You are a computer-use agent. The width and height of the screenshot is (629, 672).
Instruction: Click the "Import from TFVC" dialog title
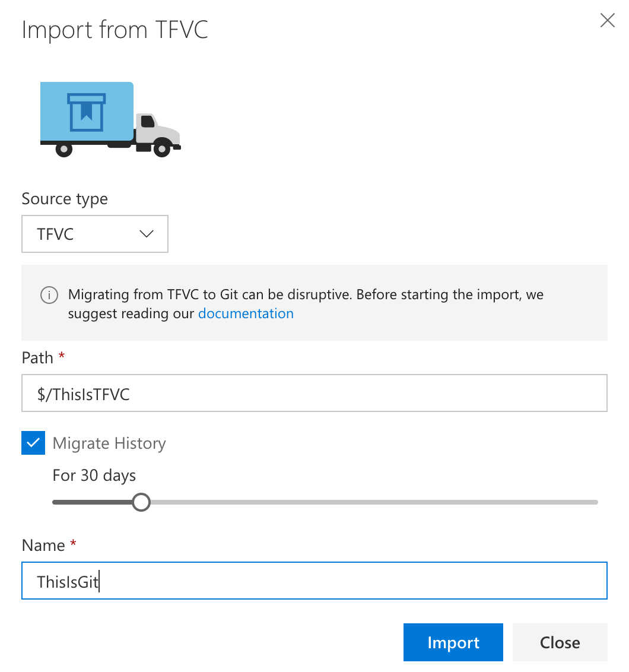click(115, 30)
